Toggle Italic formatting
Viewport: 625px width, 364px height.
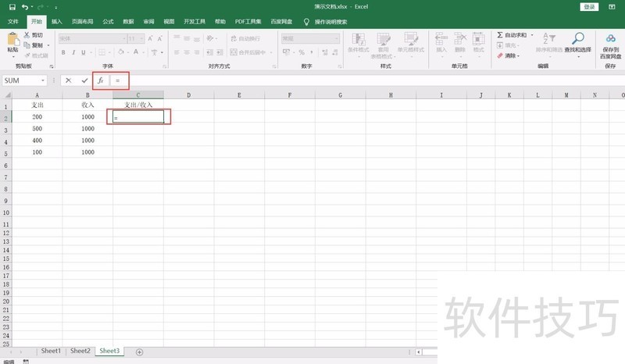coord(73,52)
